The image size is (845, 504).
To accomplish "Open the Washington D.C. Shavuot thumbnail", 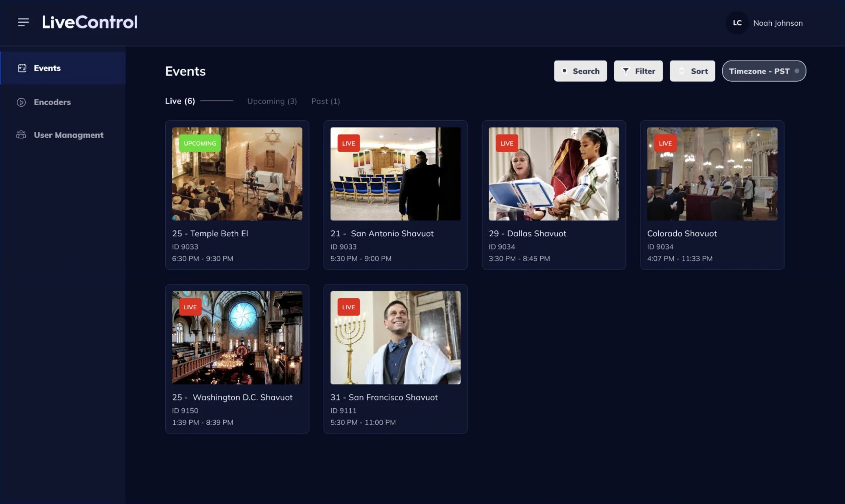I will (237, 338).
